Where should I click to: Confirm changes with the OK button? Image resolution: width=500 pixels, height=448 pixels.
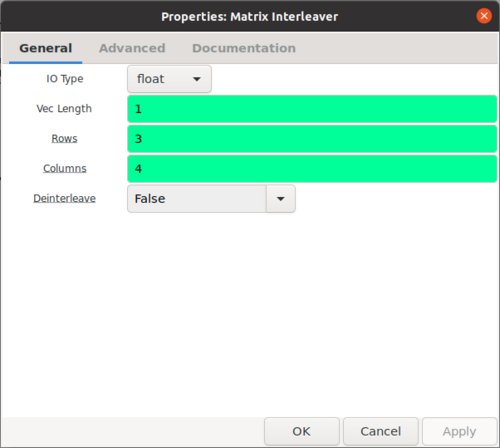click(302, 431)
